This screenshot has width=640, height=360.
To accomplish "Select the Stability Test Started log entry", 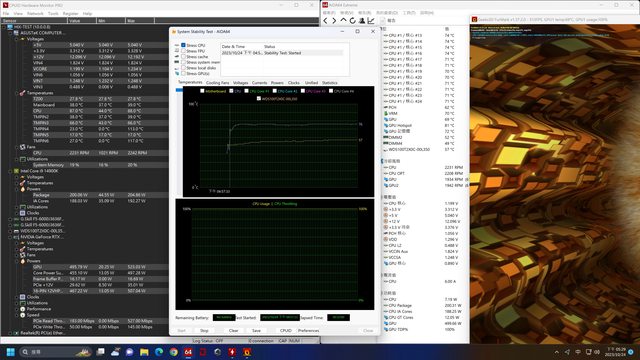I will [x=282, y=53].
